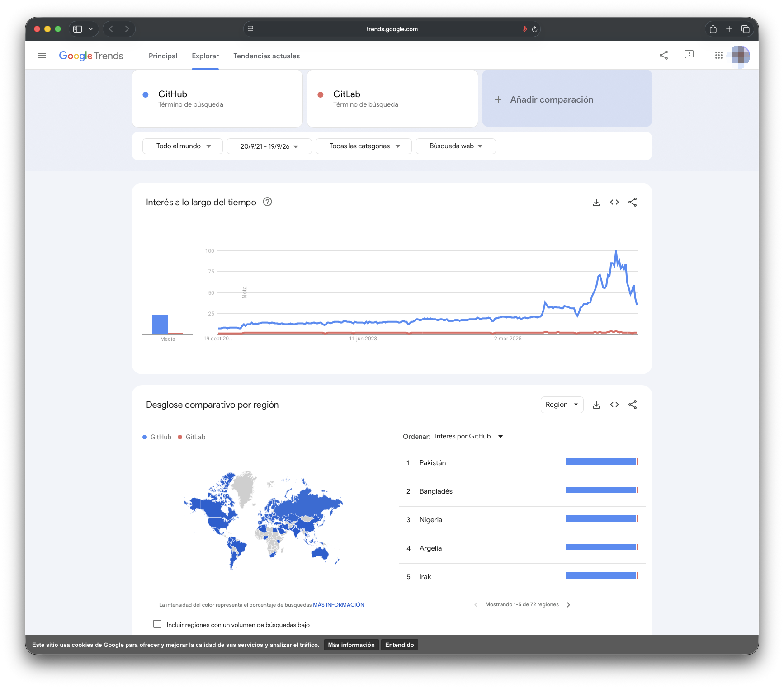Image resolution: width=784 pixels, height=688 pixels.
Task: Open a new Safari tab
Action: pos(729,29)
